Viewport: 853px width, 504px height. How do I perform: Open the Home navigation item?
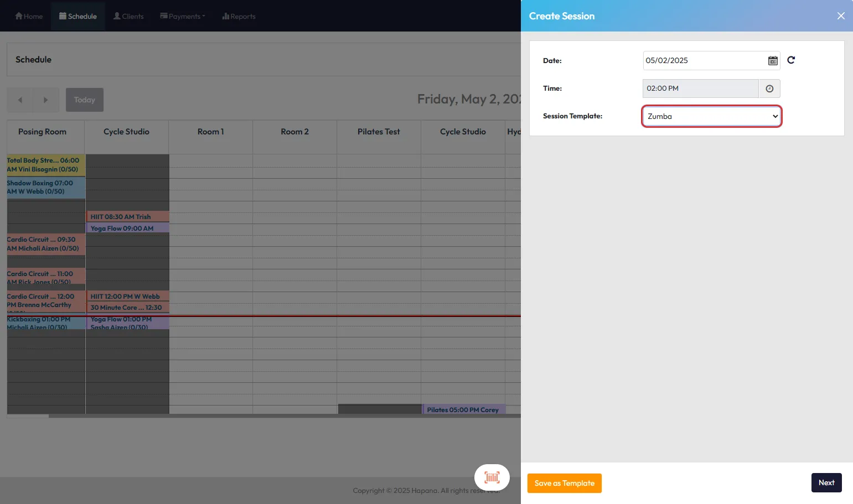(x=29, y=16)
